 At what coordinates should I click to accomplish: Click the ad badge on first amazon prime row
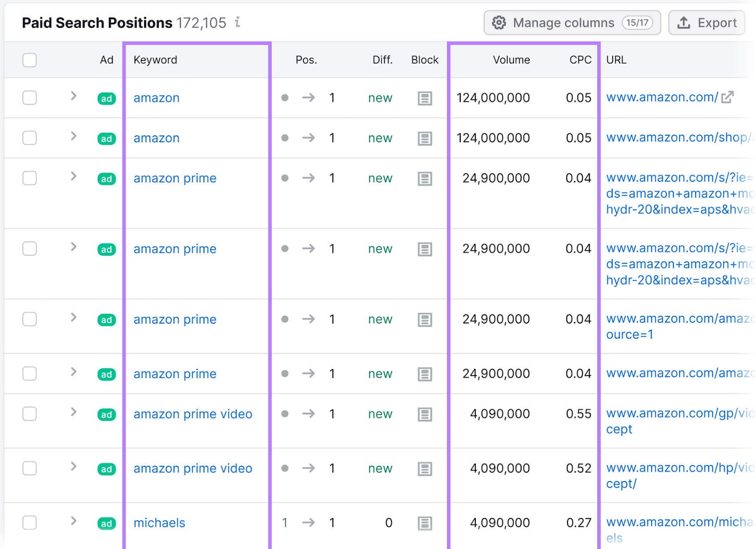(x=106, y=178)
